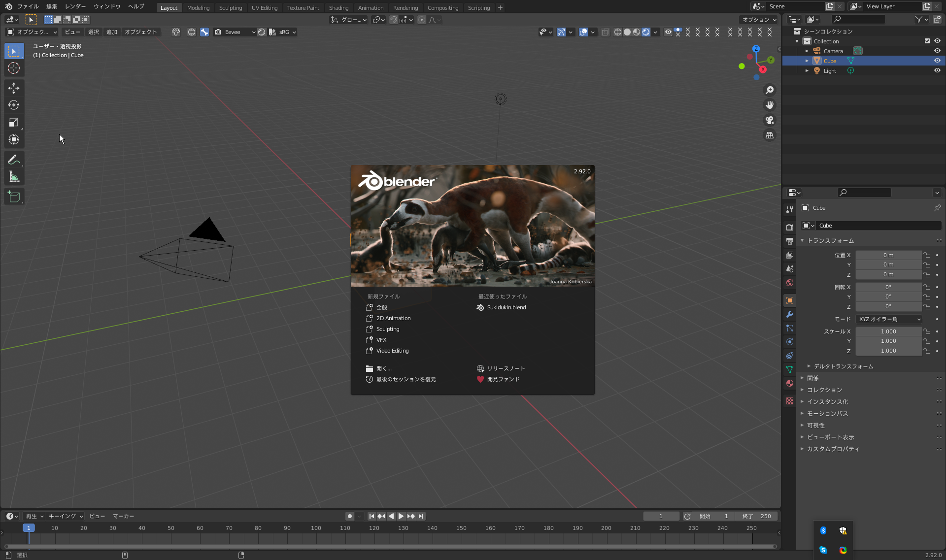Select the Measure tool
The height and width of the screenshot is (560, 946).
click(x=14, y=176)
